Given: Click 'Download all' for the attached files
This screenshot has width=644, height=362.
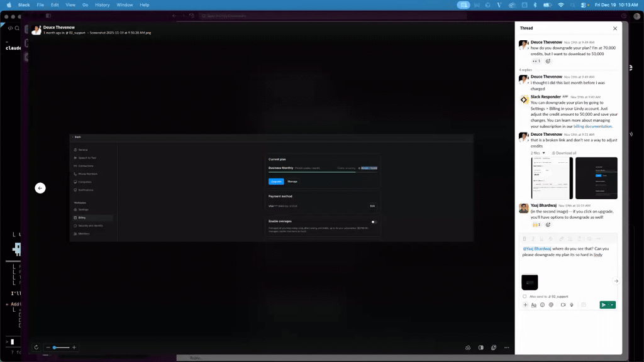Looking at the screenshot, I should click(x=564, y=153).
